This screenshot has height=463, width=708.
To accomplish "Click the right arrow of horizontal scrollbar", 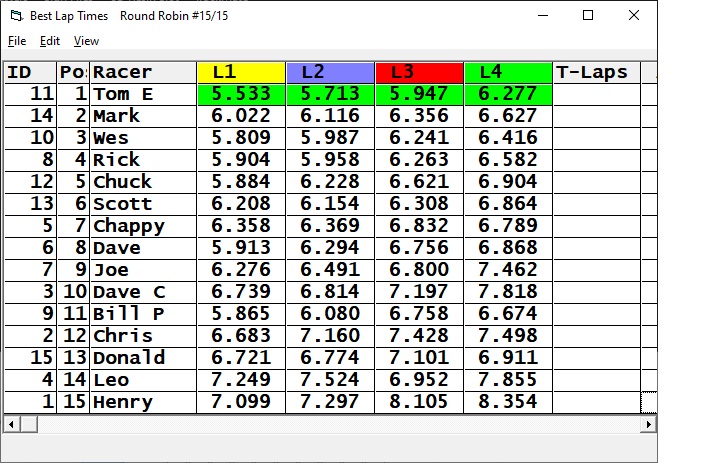I will coord(649,424).
